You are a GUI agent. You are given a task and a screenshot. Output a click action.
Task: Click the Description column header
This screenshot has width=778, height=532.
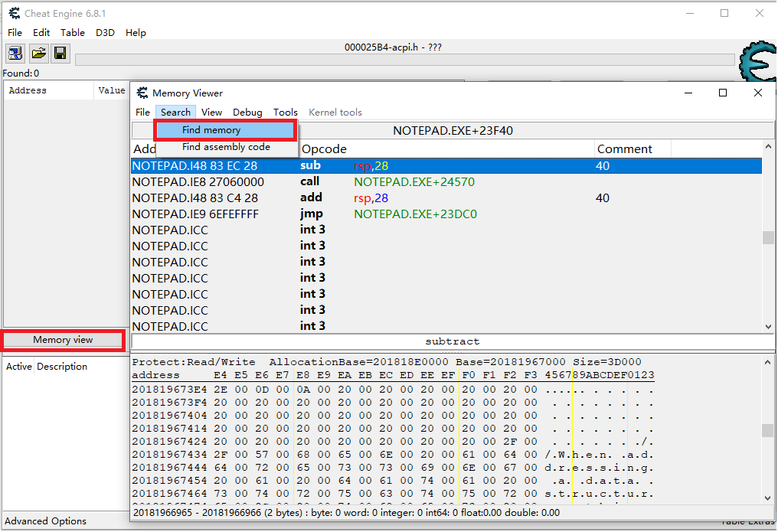coord(62,367)
